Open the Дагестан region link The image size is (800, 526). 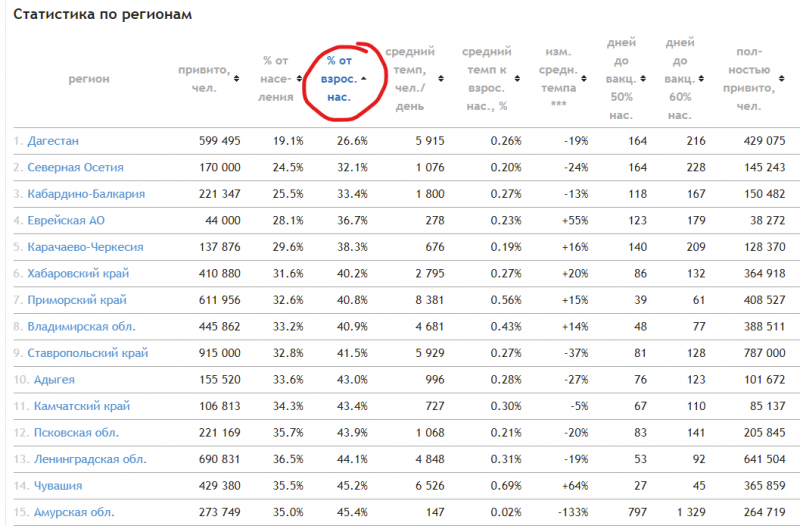click(53, 141)
